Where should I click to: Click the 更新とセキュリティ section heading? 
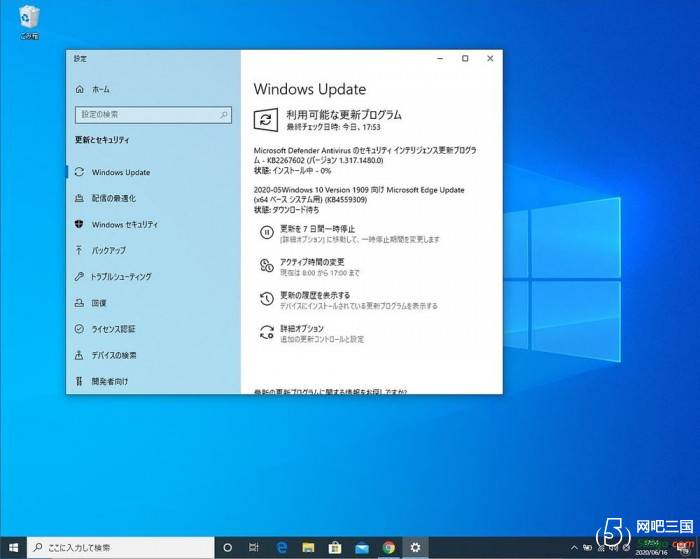point(102,140)
